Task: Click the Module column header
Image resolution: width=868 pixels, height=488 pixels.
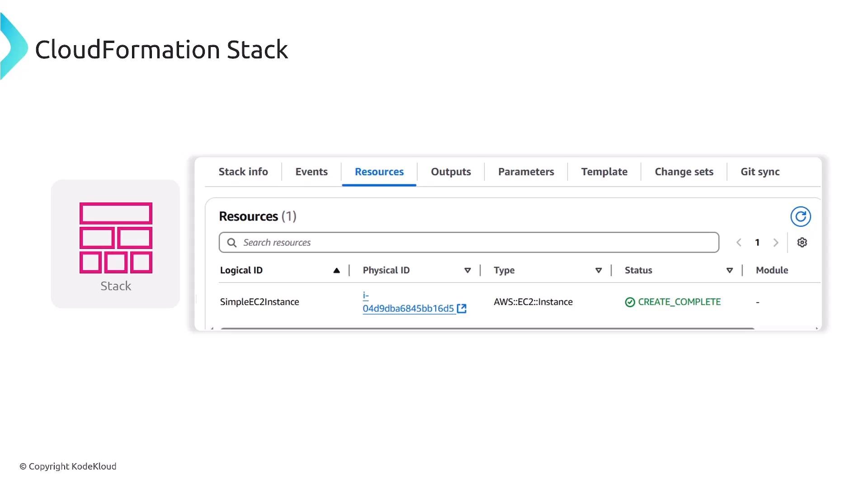Action: [772, 270]
